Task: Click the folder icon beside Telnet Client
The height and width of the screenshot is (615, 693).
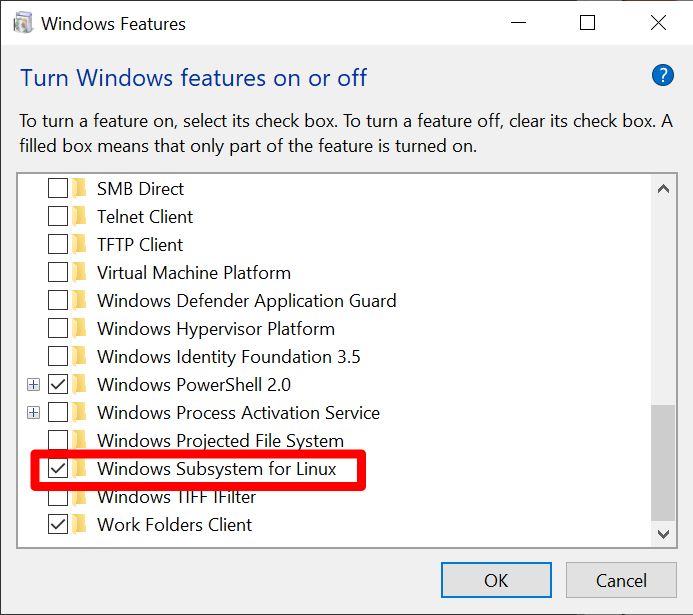Action: coord(80,217)
